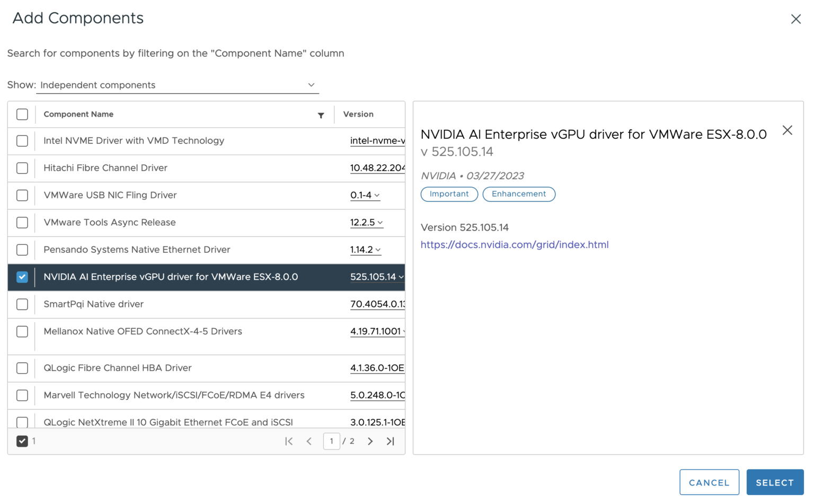Image resolution: width=814 pixels, height=504 pixels.
Task: Close the NVIDIA driver details panel
Action: (787, 130)
